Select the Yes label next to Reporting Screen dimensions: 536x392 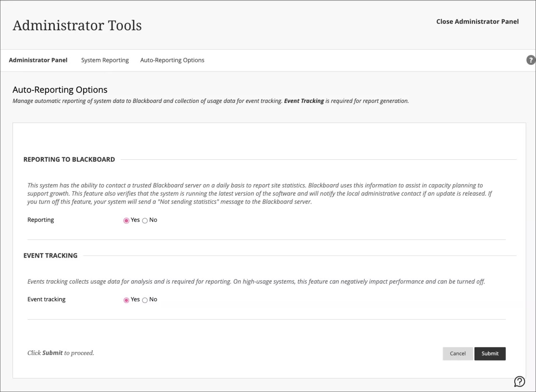[135, 220]
